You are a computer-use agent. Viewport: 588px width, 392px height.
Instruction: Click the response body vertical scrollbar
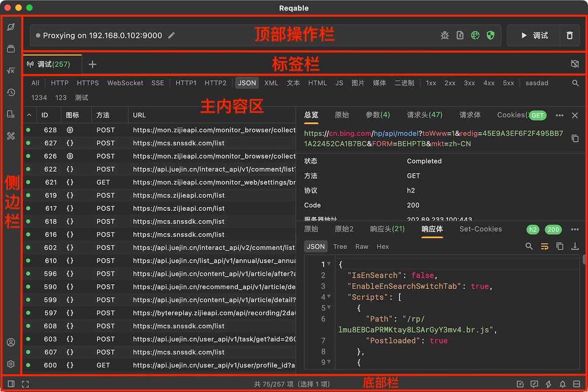click(583, 260)
